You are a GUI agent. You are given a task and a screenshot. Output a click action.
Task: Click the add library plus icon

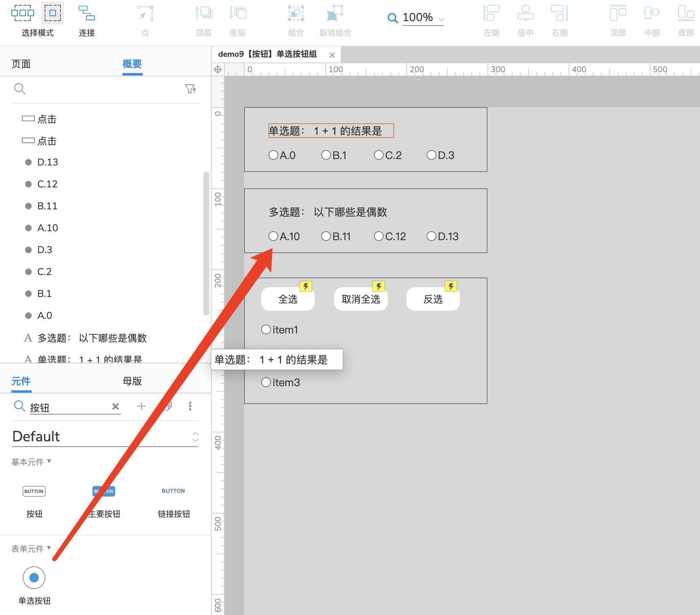pos(141,406)
